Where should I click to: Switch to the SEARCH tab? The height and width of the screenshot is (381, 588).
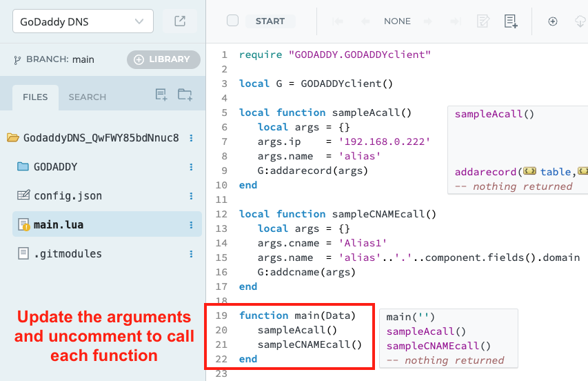(x=87, y=97)
